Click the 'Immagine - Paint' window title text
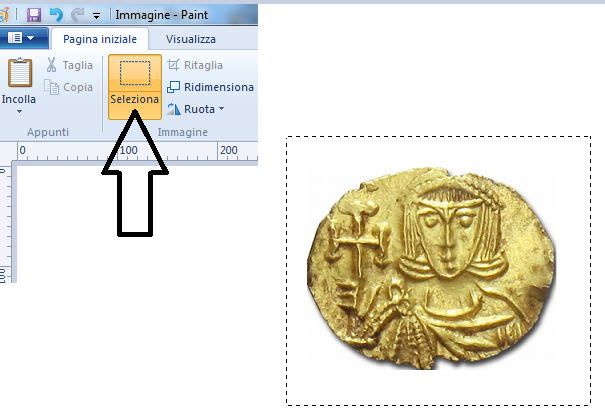This screenshot has height=411, width=605. 162,15
